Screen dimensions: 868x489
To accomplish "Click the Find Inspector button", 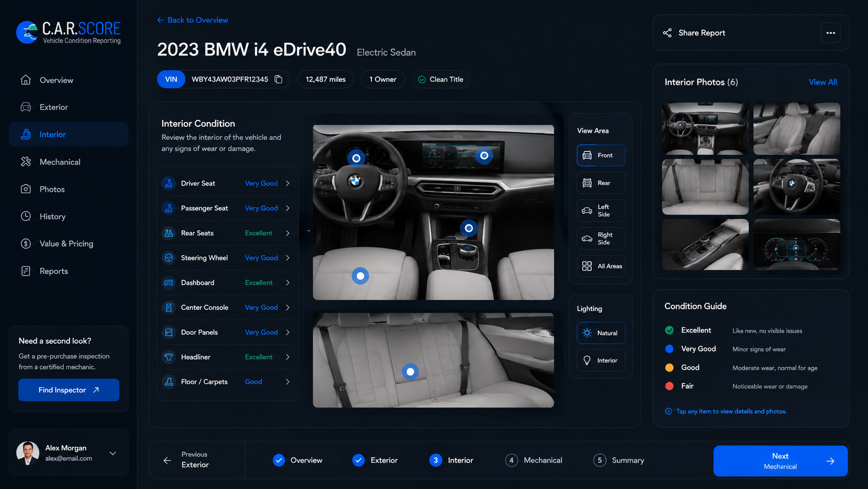I will [x=69, y=390].
